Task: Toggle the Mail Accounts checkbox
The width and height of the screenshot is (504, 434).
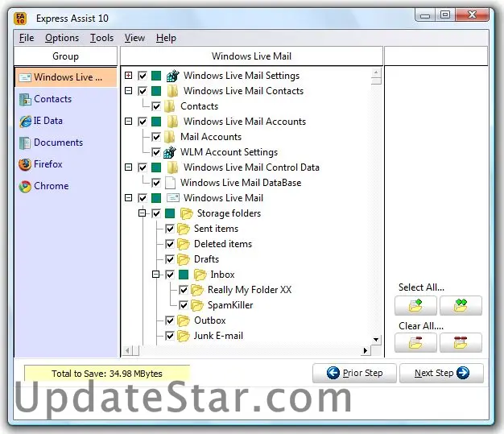Action: [156, 137]
